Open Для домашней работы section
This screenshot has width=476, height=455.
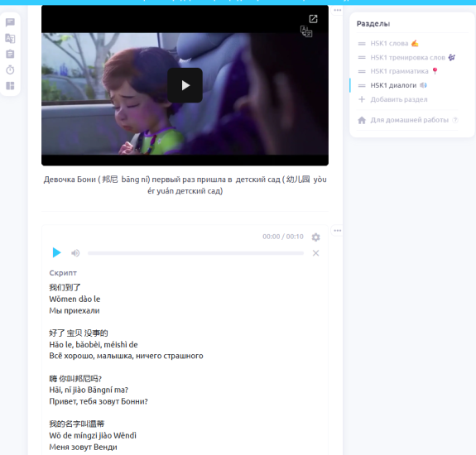[x=409, y=120]
